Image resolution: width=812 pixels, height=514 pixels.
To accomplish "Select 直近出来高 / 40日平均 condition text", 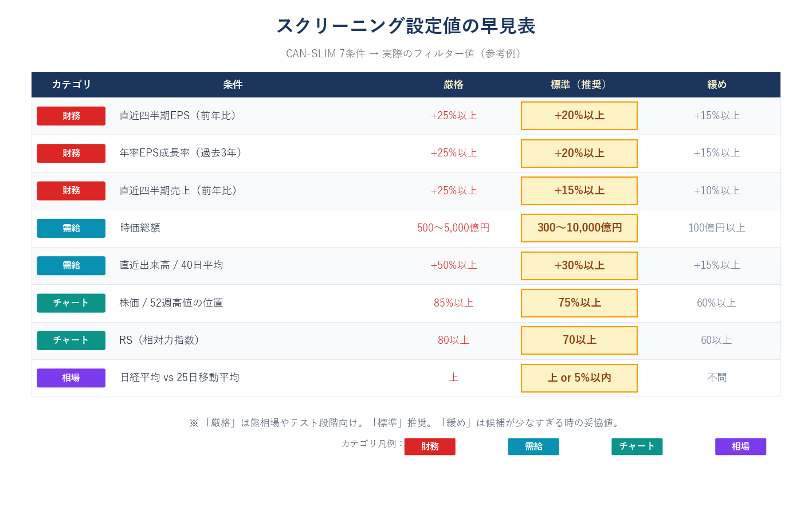I will click(171, 265).
